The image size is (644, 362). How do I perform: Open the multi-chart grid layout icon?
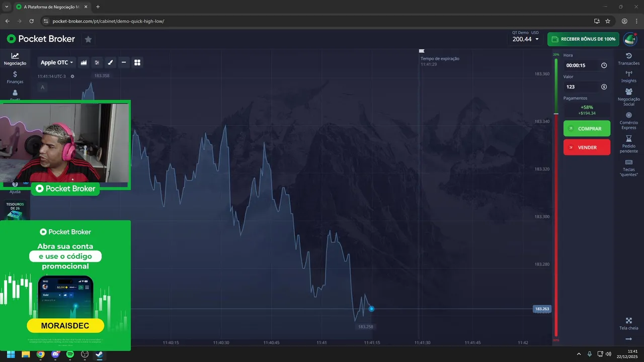(x=137, y=62)
